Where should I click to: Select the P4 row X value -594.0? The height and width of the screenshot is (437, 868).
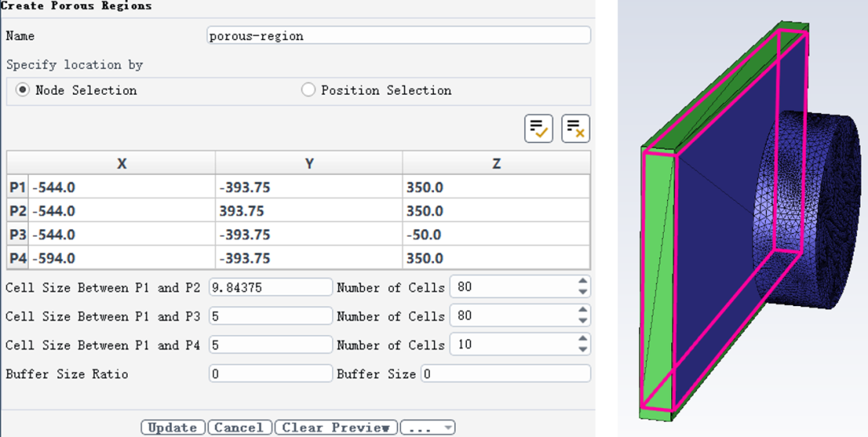(x=121, y=259)
